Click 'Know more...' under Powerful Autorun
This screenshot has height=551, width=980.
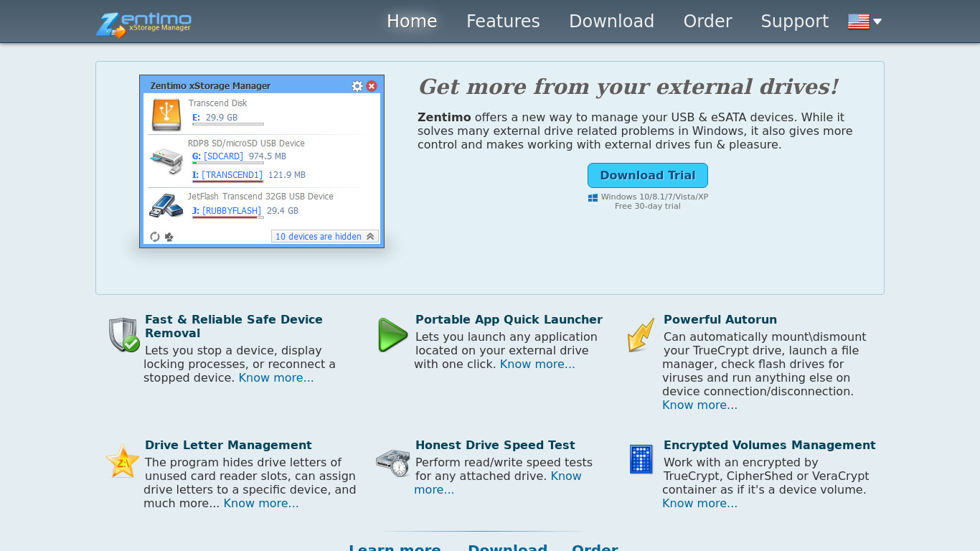click(x=699, y=405)
